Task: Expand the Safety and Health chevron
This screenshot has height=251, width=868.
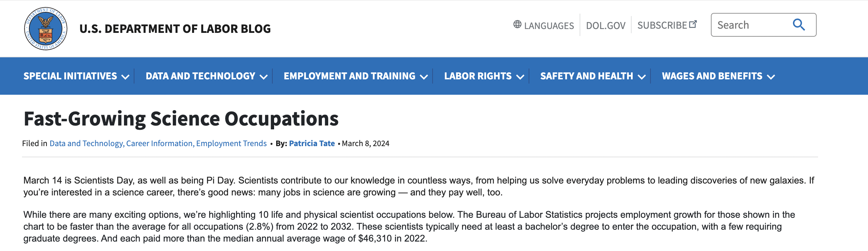Action: click(x=642, y=77)
